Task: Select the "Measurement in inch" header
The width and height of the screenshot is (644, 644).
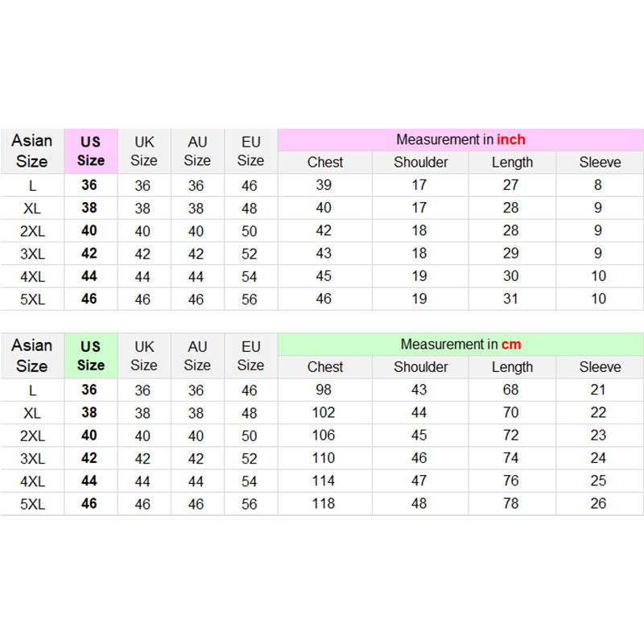Action: [x=460, y=139]
